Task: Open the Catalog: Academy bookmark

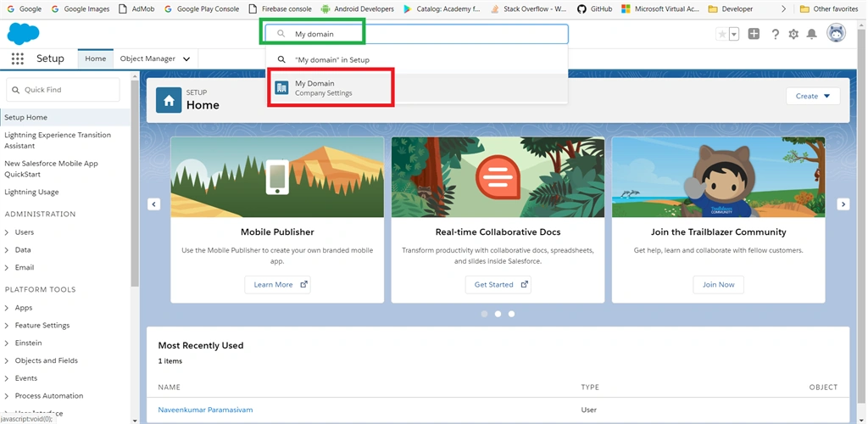Action: pos(442,8)
